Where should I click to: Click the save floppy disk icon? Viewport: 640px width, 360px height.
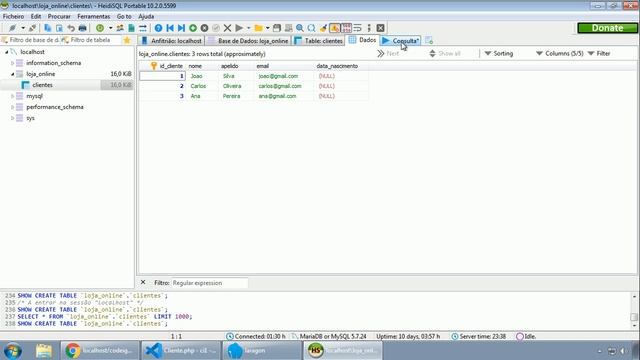click(x=277, y=28)
